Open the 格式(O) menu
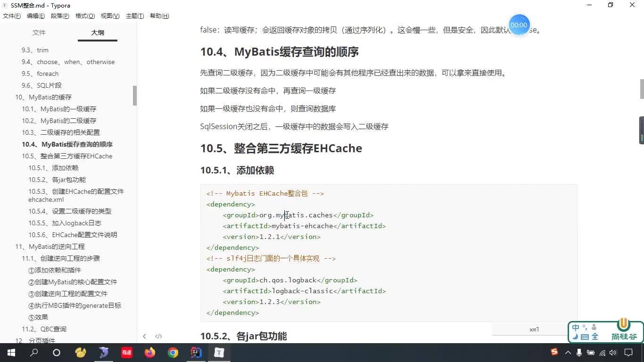 point(85,16)
